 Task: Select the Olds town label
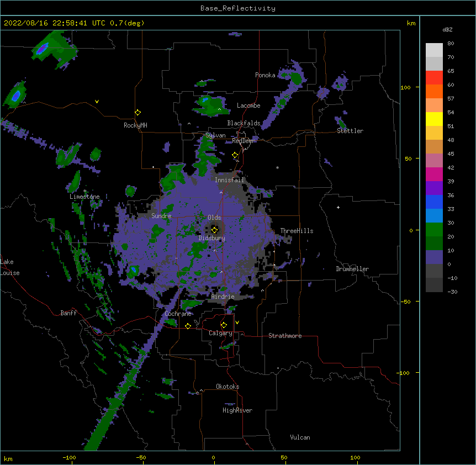(x=214, y=218)
